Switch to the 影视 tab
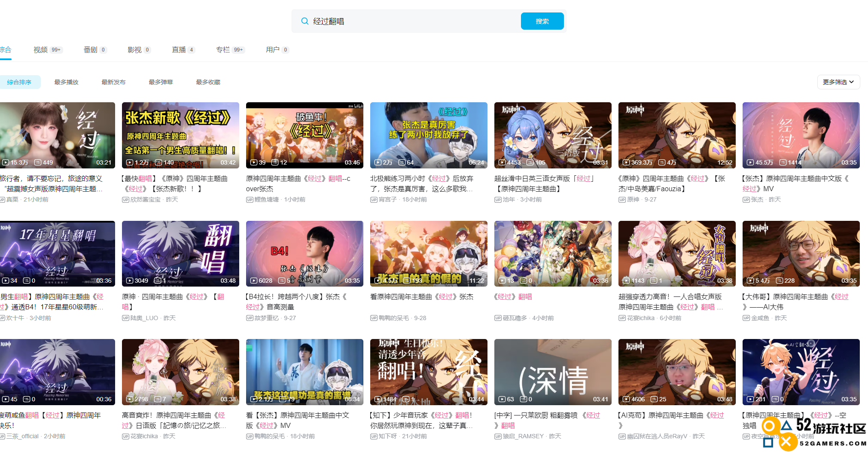Viewport: 868px width, 452px height. [x=139, y=50]
